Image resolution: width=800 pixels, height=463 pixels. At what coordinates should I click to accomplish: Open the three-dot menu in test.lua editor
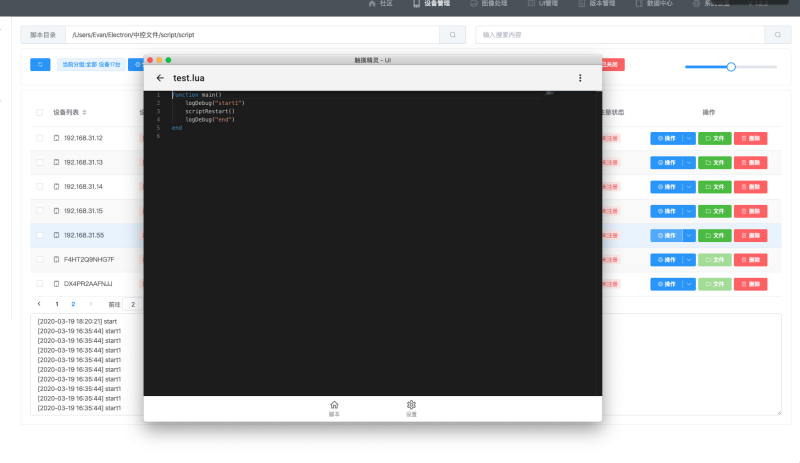click(x=580, y=78)
